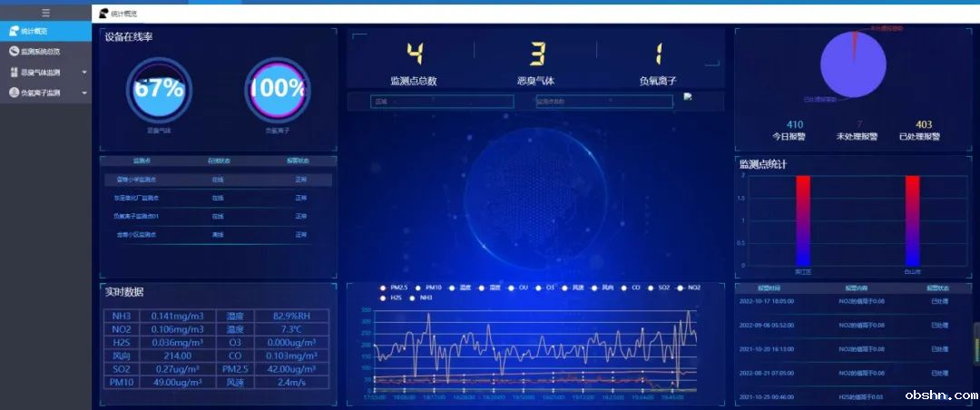
Task: Toggle the NO2 series in chart legend
Action: click(681, 288)
